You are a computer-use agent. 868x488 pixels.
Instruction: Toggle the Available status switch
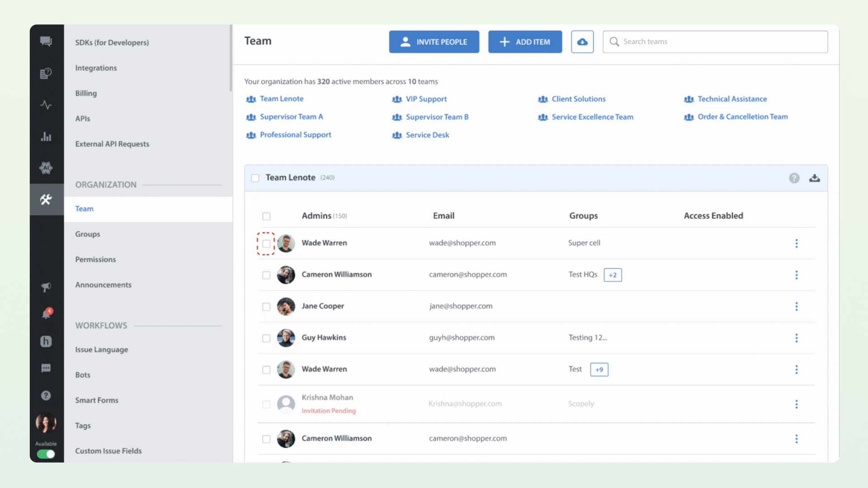point(46,454)
